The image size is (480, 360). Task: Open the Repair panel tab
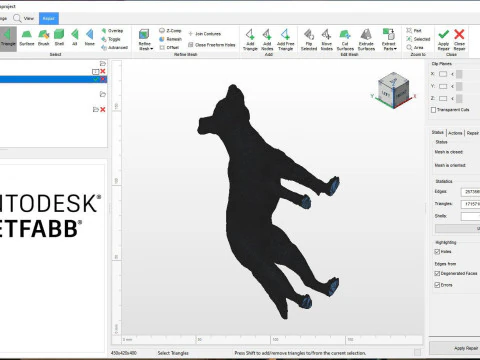click(x=473, y=133)
